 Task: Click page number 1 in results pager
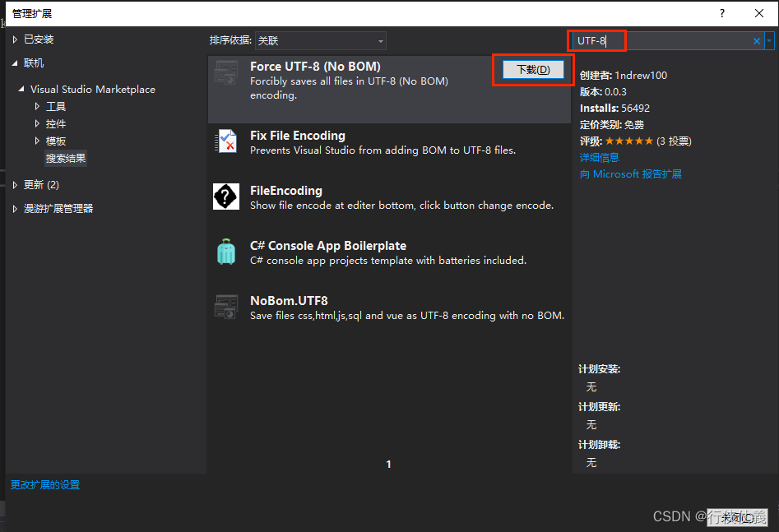[388, 464]
